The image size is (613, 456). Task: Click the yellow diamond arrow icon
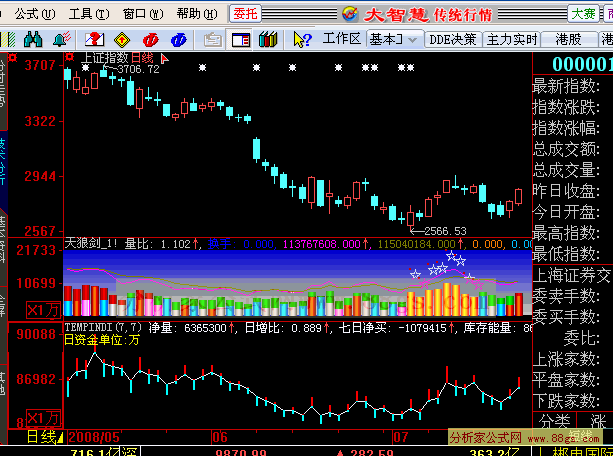click(x=122, y=39)
